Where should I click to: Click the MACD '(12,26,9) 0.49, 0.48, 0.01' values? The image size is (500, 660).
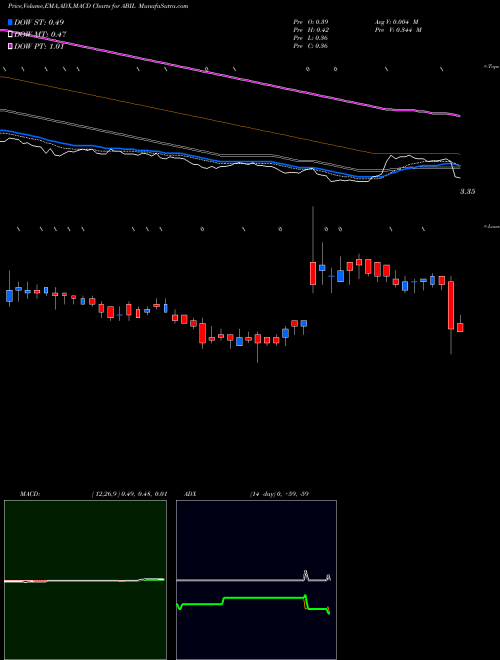(129, 494)
